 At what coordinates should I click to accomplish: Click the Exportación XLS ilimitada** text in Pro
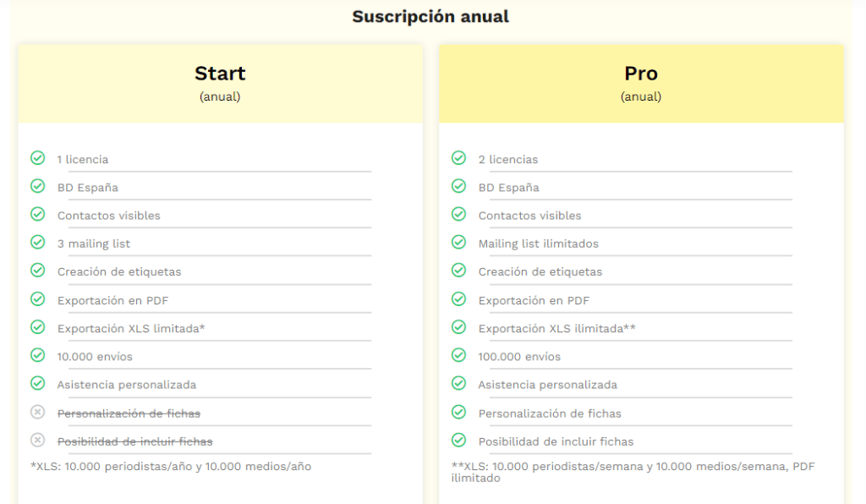tap(556, 328)
